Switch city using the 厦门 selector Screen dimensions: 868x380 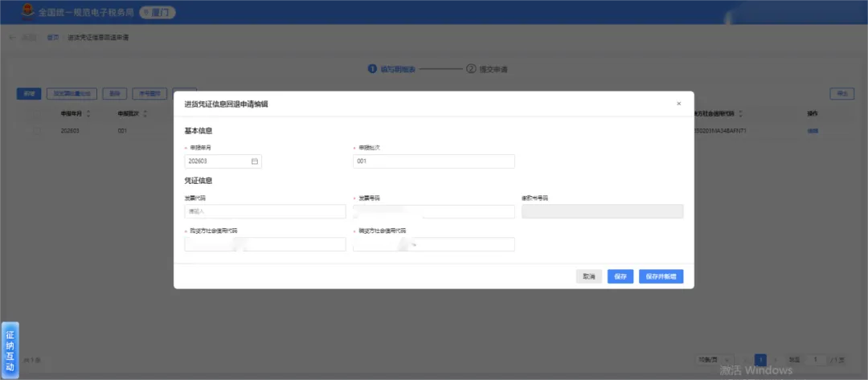tap(158, 11)
